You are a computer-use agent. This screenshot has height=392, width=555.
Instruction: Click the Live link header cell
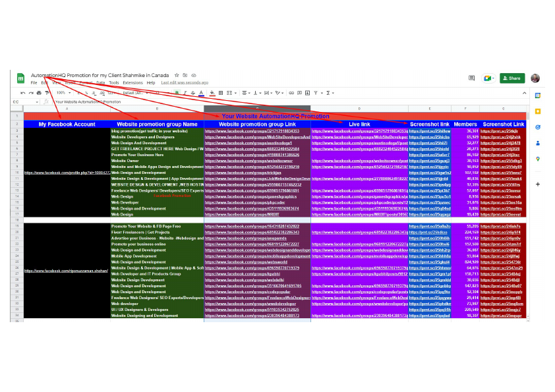[359, 124]
